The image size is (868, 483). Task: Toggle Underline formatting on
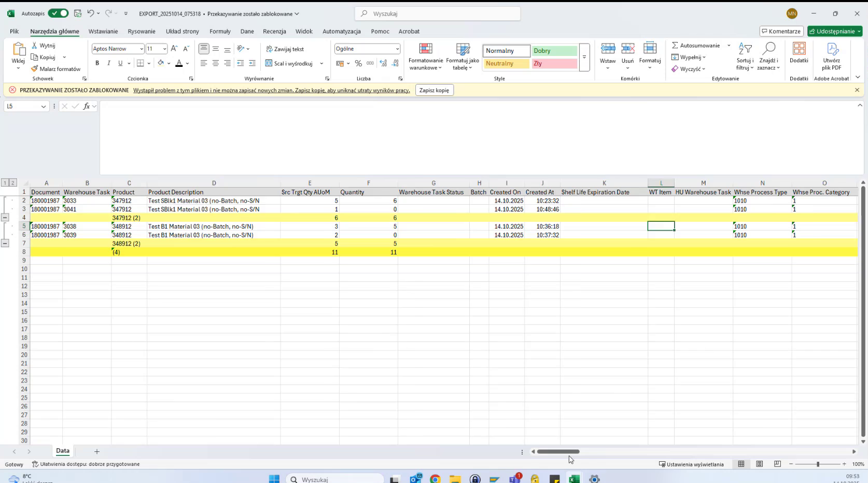[x=120, y=63]
